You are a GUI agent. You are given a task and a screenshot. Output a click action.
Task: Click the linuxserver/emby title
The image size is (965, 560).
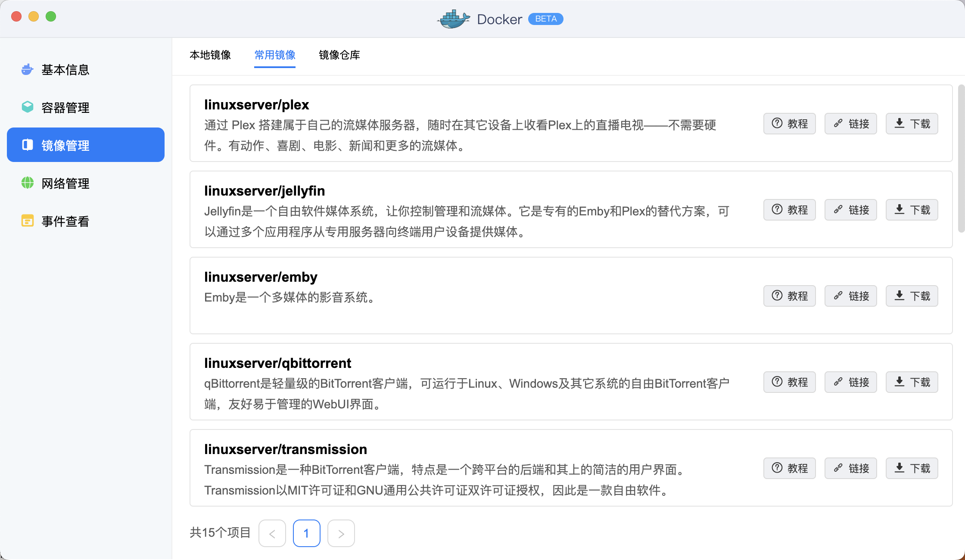(x=261, y=277)
